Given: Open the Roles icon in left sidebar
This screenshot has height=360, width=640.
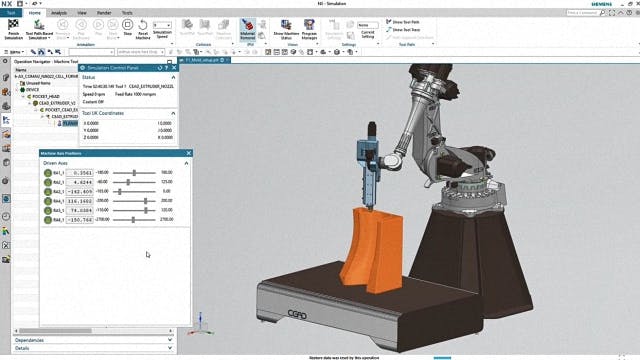Looking at the screenshot, I should point(6,231).
